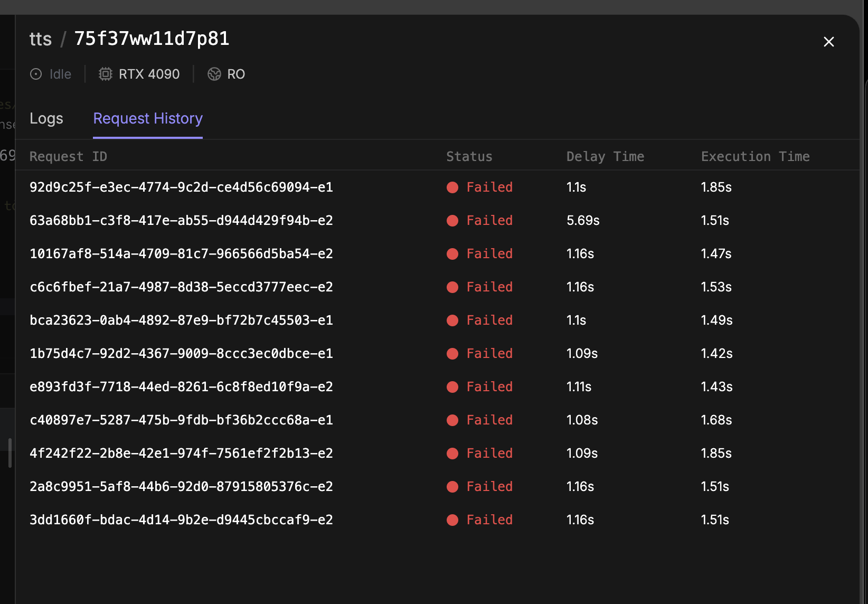The height and width of the screenshot is (604, 868).
Task: Click the Status column header
Action: pos(469,156)
